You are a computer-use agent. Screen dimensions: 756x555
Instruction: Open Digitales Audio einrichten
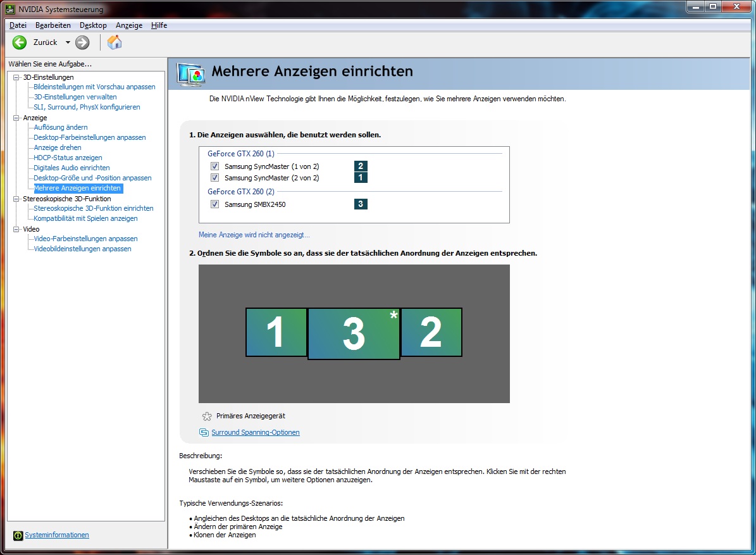point(72,168)
